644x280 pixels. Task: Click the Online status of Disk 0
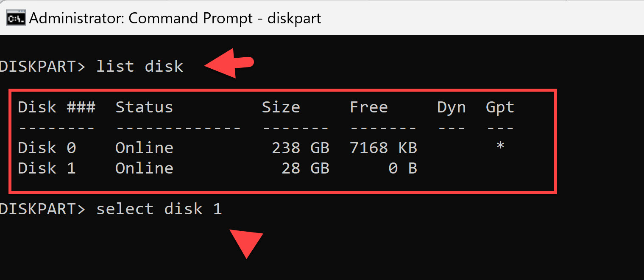(144, 147)
